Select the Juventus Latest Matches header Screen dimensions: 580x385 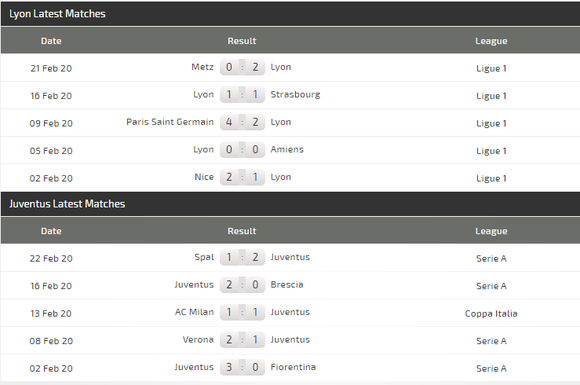[67, 204]
